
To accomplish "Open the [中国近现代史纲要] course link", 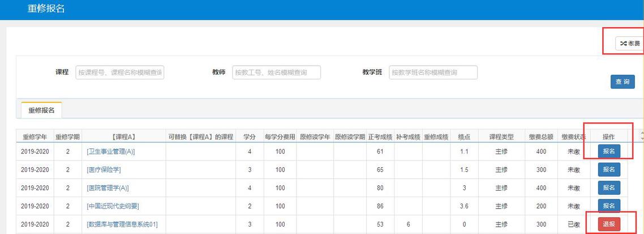I will coord(113,206).
